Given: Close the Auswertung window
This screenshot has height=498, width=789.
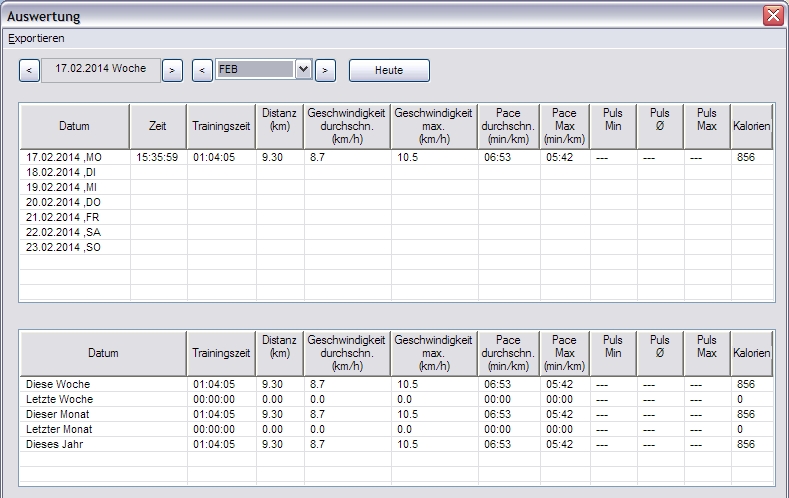Looking at the screenshot, I should click(x=772, y=16).
